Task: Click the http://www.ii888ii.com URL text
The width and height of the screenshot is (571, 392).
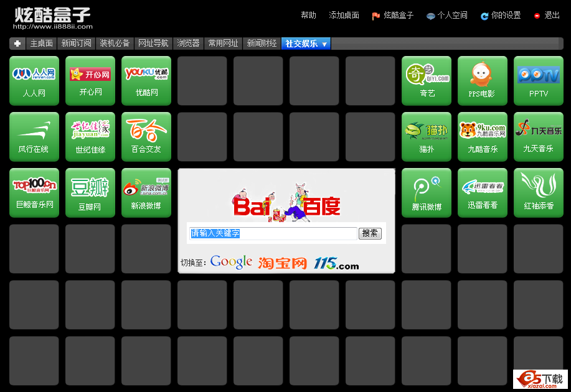Action: tap(53, 27)
